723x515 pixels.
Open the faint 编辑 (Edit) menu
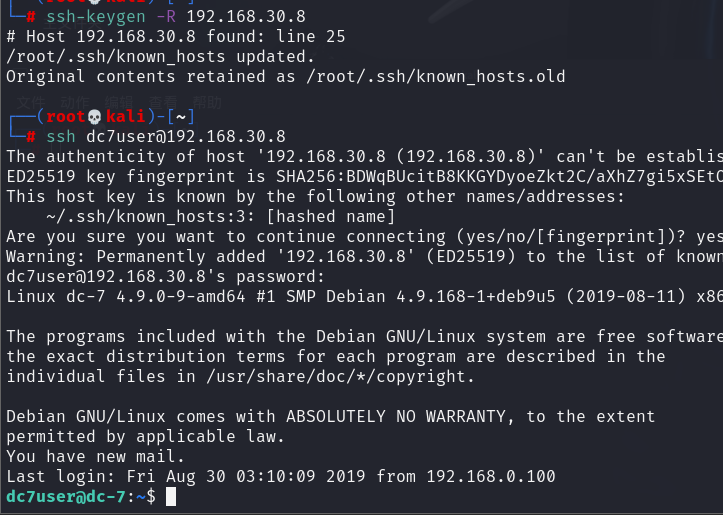click(x=119, y=102)
